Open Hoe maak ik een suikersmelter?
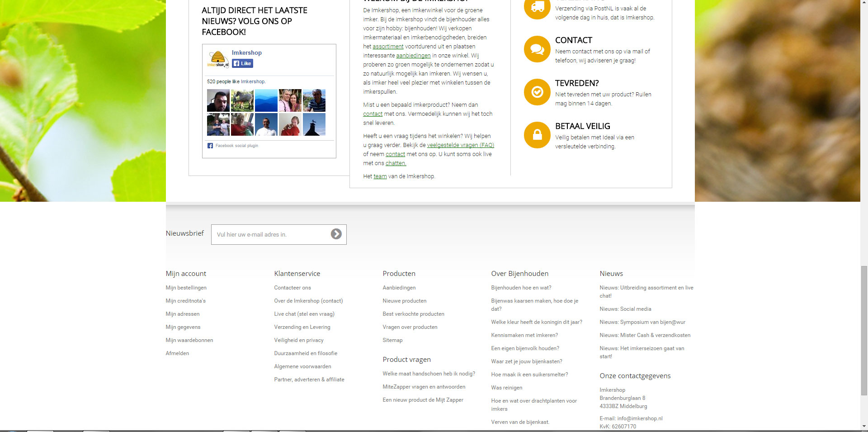The height and width of the screenshot is (432, 868). [x=529, y=375]
